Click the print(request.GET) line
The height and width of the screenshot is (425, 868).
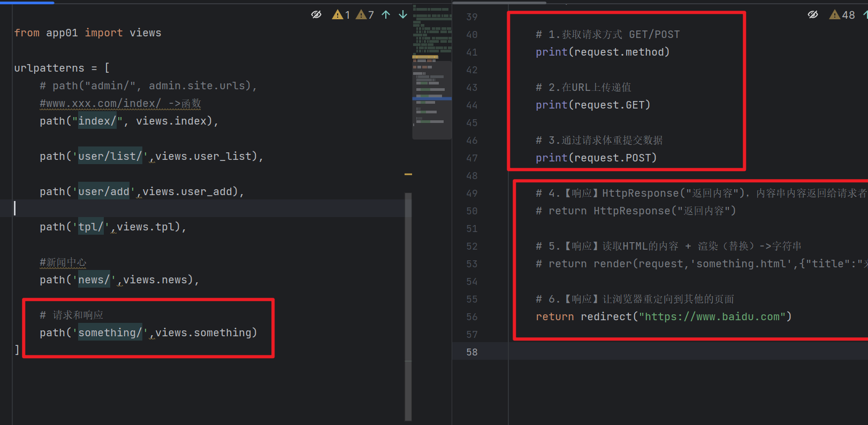593,105
